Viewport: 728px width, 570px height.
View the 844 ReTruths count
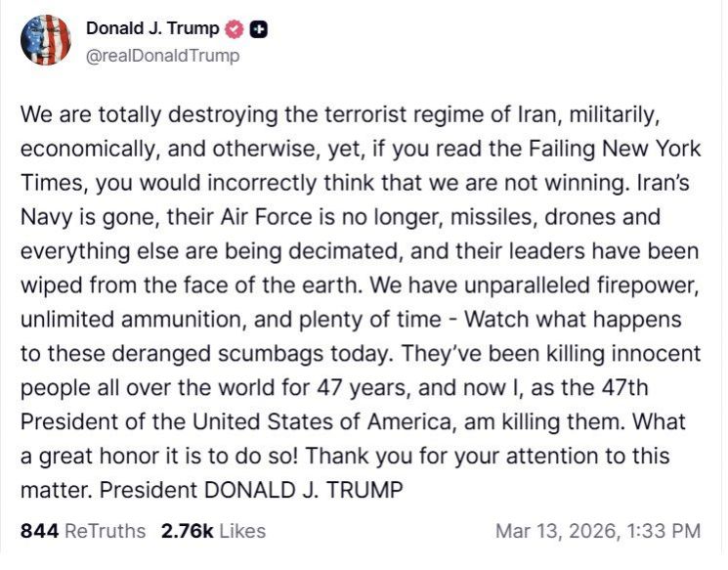(x=39, y=532)
